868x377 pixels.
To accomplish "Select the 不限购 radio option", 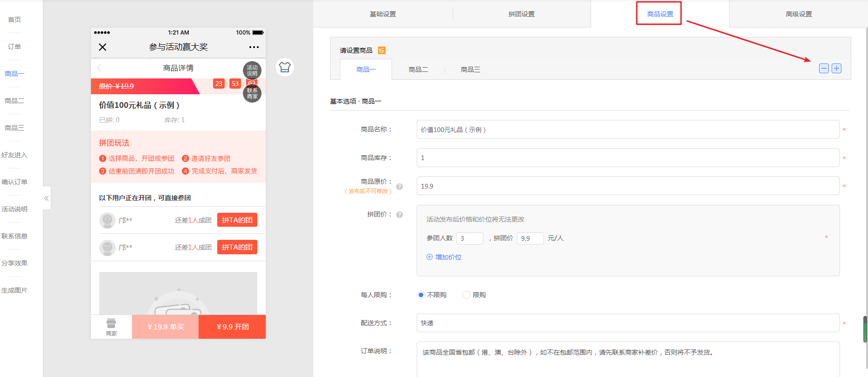I will click(421, 295).
